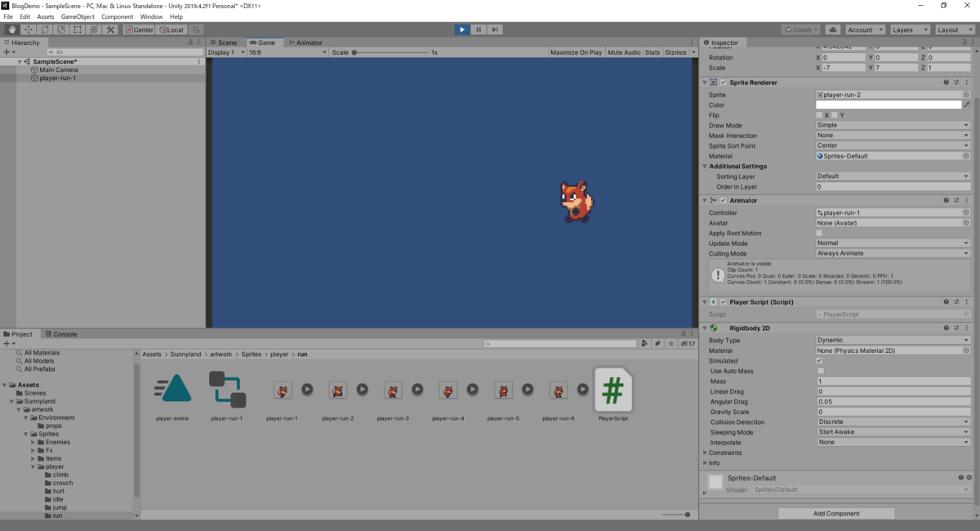
Task: Select the Rotate tool
Action: click(x=45, y=29)
